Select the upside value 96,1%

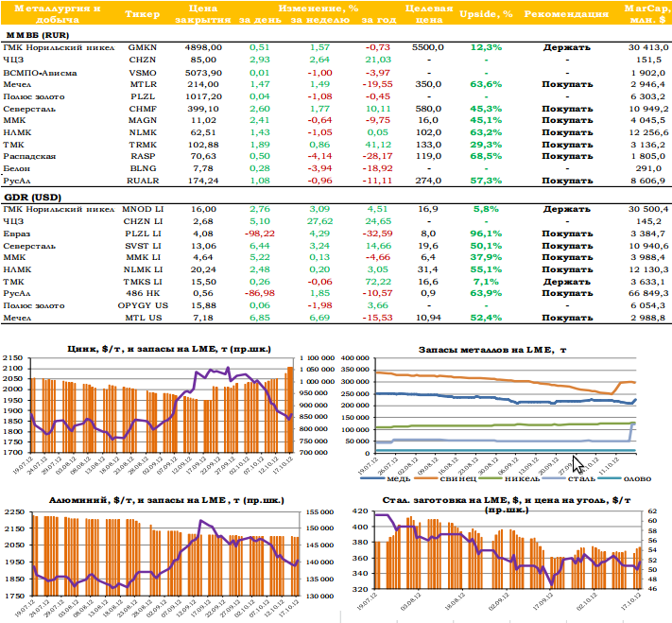[486, 234]
